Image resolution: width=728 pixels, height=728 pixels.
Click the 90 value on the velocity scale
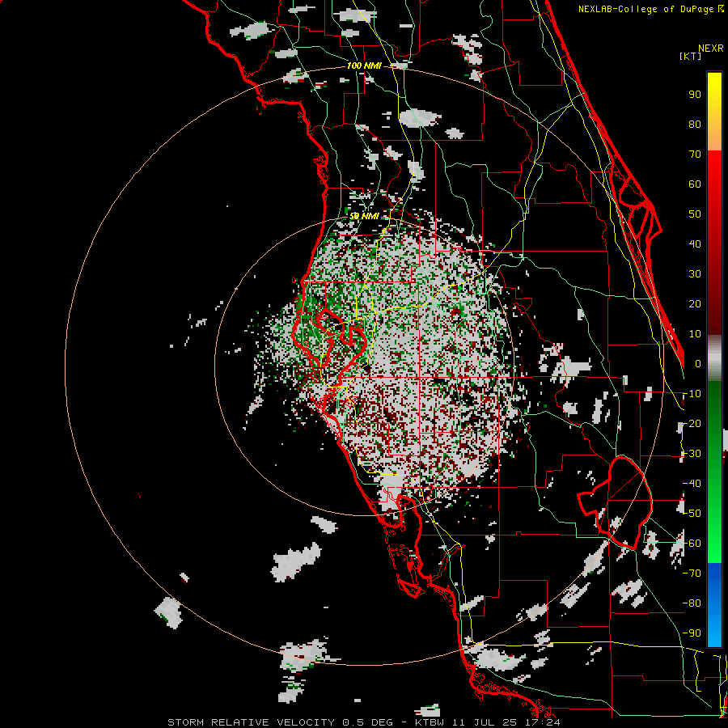tap(695, 95)
